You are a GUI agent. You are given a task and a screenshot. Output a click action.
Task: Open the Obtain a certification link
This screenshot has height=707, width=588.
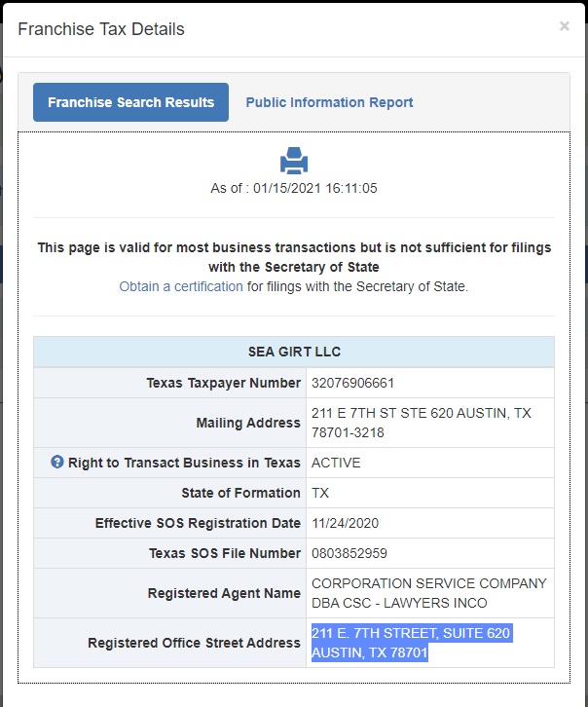[x=181, y=286]
